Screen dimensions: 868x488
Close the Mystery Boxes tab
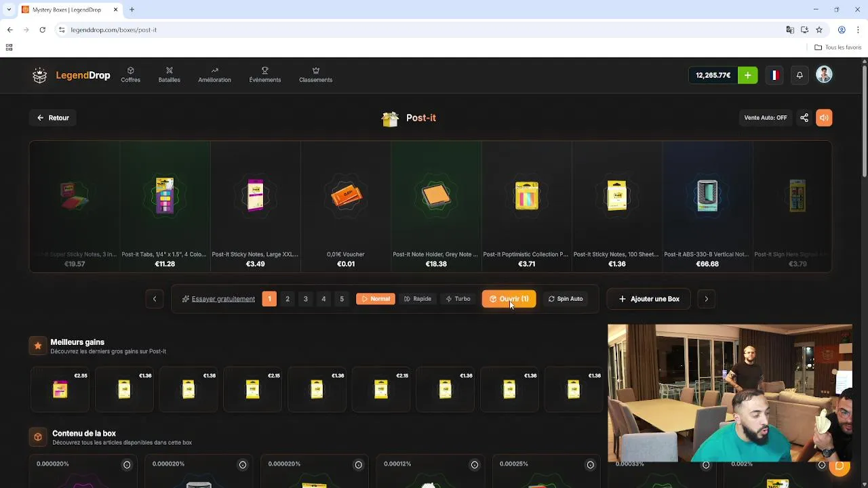point(115,9)
